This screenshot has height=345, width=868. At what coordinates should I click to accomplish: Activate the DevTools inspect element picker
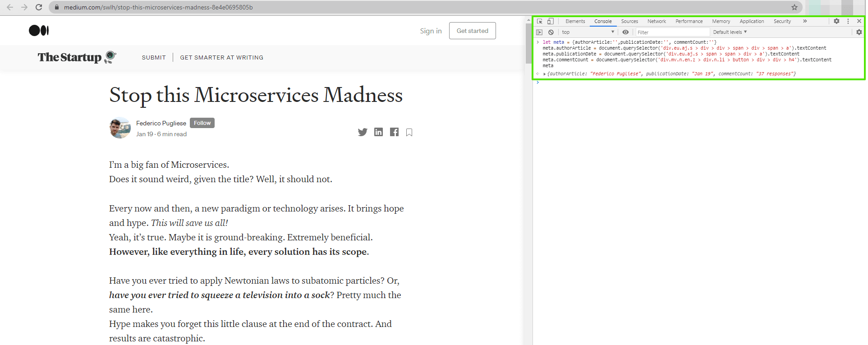[540, 21]
